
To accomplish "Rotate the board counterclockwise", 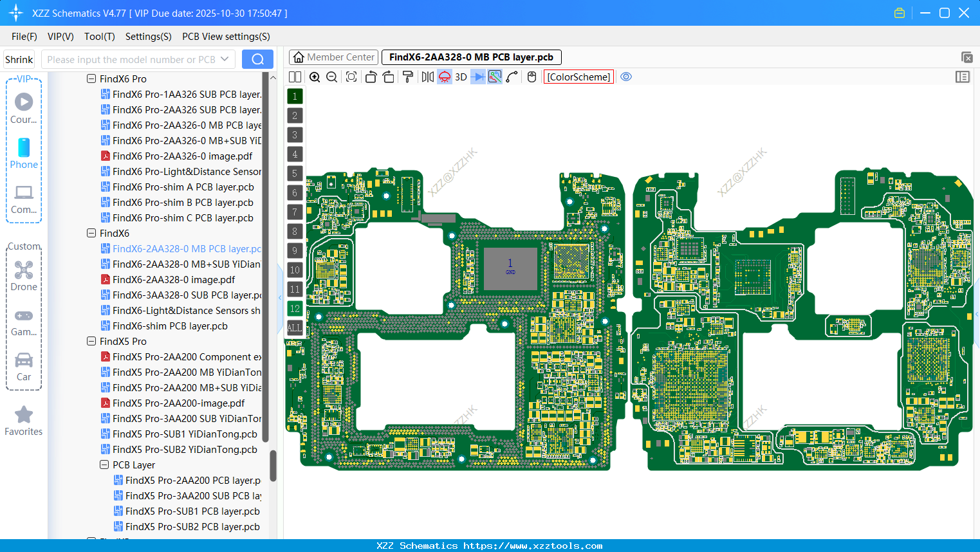I will click(x=371, y=77).
